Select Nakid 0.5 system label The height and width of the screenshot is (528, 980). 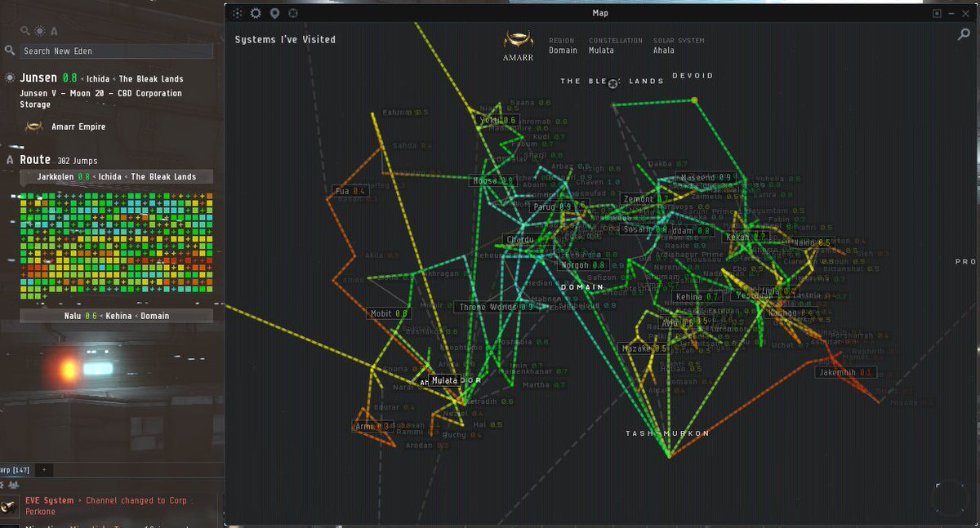[812, 242]
